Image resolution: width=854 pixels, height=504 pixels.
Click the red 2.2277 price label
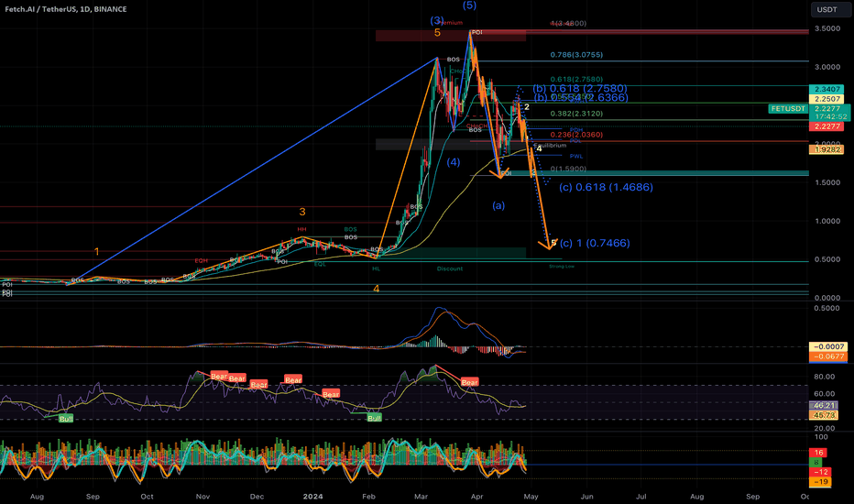pos(827,126)
